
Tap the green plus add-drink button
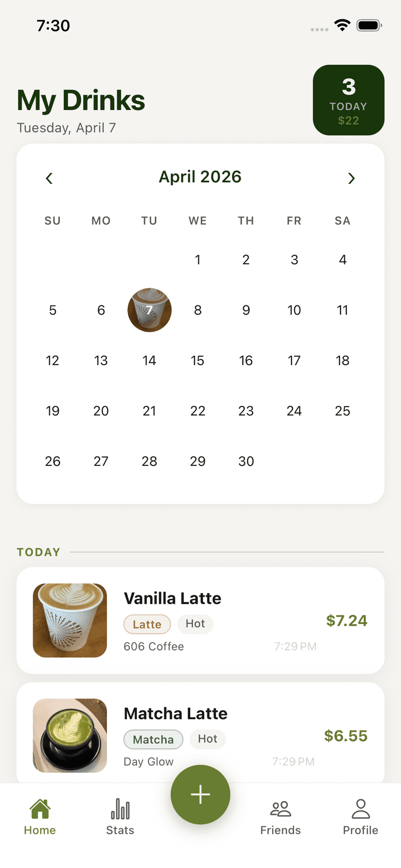(200, 795)
